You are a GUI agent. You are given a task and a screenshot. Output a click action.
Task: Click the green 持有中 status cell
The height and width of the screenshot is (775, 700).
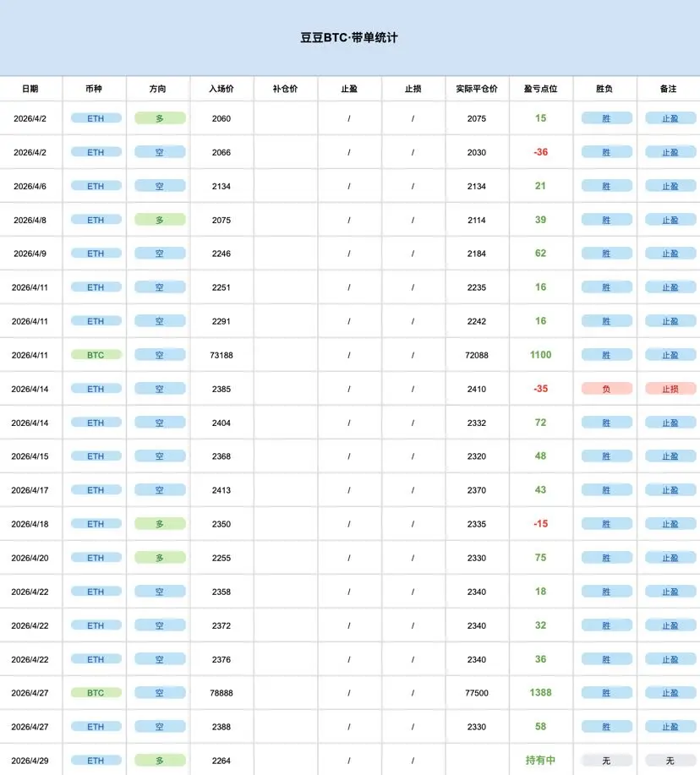541,760
